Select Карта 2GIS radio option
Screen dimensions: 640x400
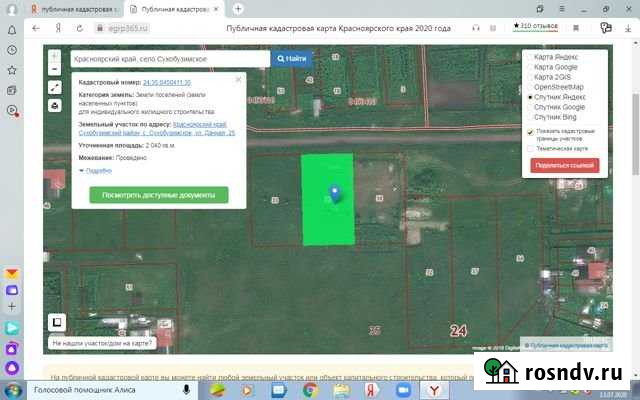click(x=530, y=77)
